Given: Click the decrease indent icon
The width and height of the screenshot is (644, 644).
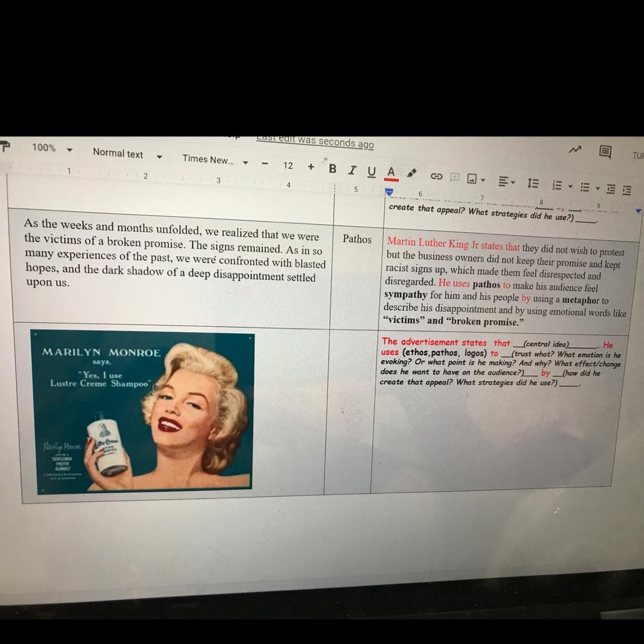Looking at the screenshot, I should [x=611, y=189].
